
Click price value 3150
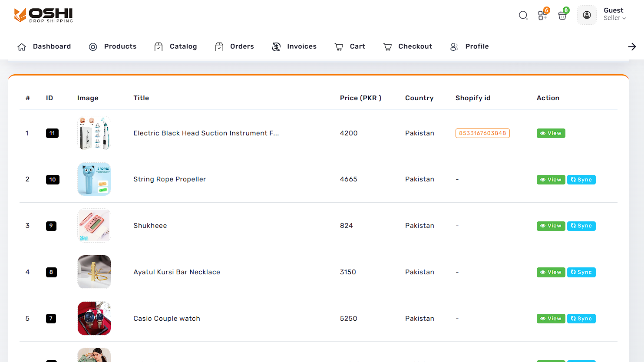point(348,272)
